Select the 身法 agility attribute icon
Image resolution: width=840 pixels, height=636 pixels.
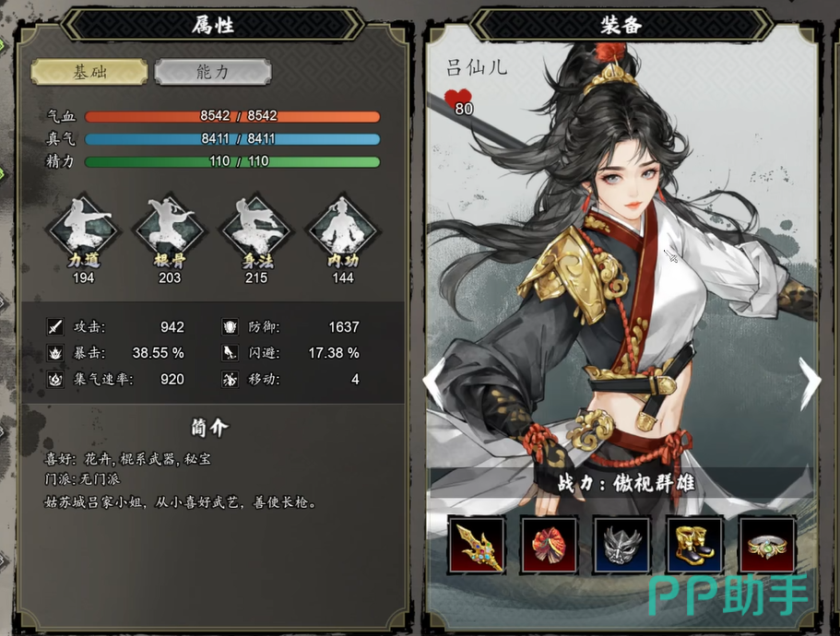(256, 230)
